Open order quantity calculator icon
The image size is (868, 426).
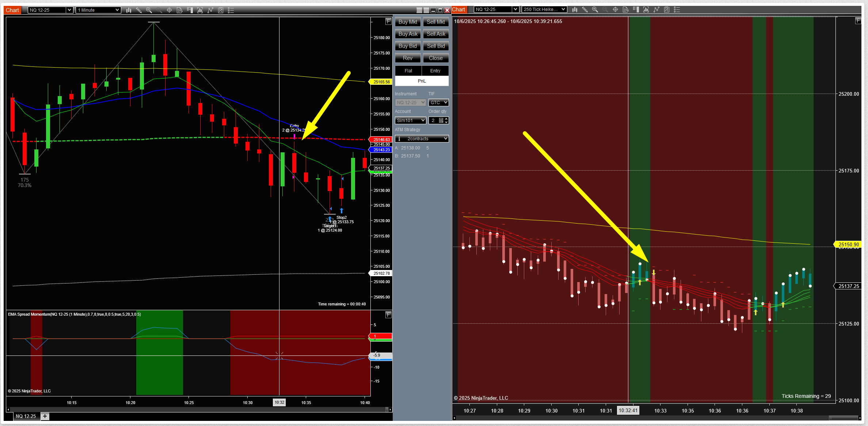pyautogui.click(x=441, y=121)
